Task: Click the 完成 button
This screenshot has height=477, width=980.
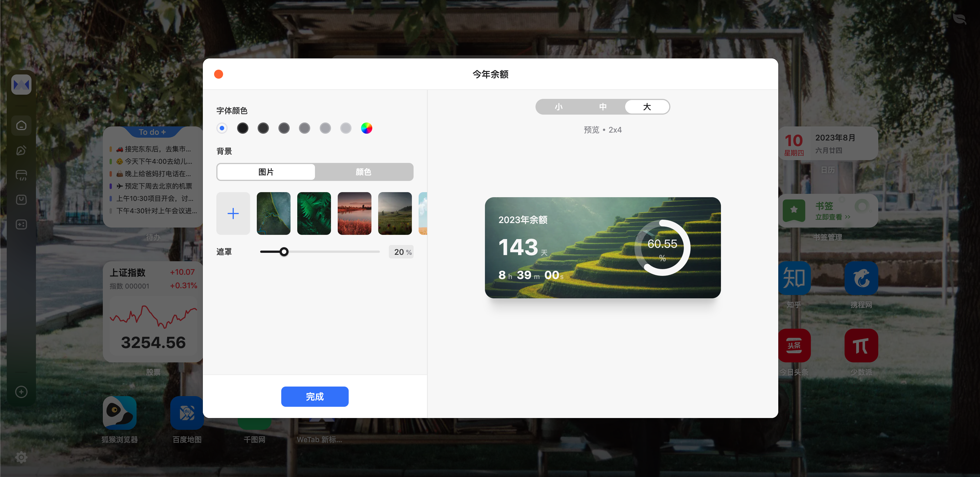Action: pos(315,397)
